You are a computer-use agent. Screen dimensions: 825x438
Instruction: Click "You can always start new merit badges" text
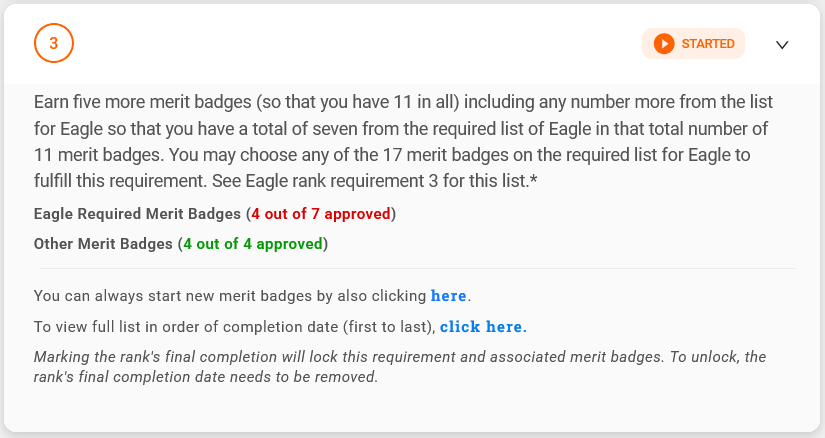click(x=230, y=296)
